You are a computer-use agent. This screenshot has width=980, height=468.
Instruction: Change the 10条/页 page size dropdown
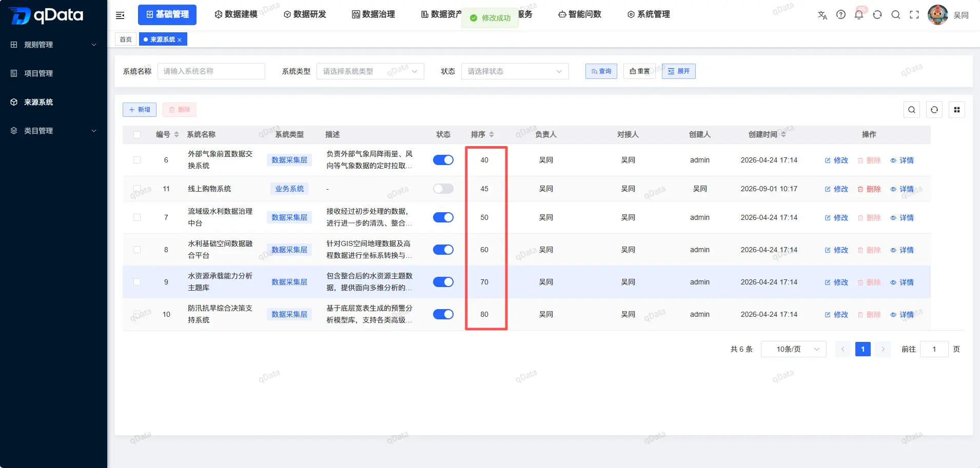point(794,349)
